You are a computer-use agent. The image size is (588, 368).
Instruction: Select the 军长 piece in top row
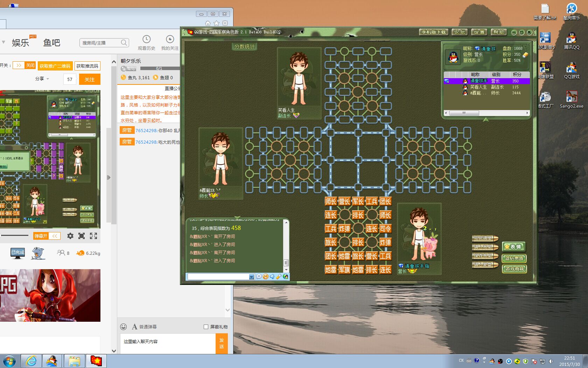tap(358, 201)
